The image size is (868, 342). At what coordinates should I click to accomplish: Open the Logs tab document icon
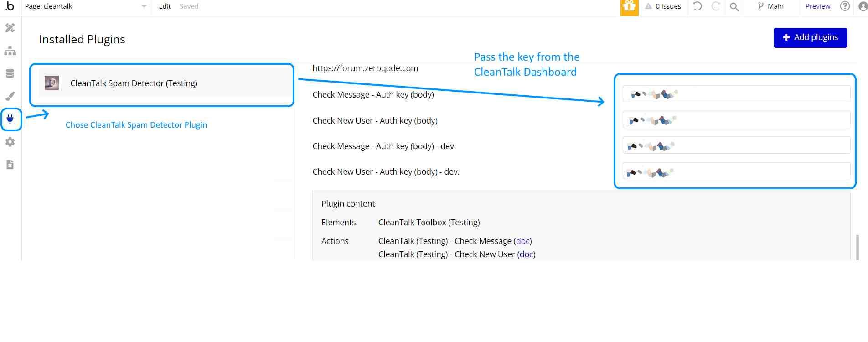coord(10,165)
